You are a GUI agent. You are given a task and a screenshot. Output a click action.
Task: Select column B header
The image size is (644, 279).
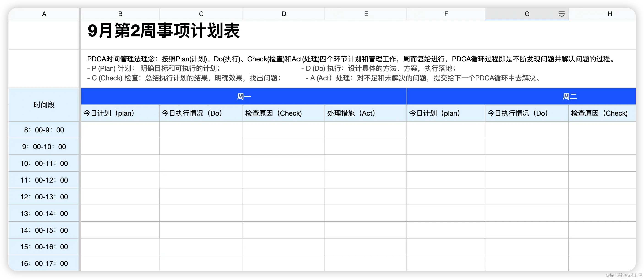[120, 14]
